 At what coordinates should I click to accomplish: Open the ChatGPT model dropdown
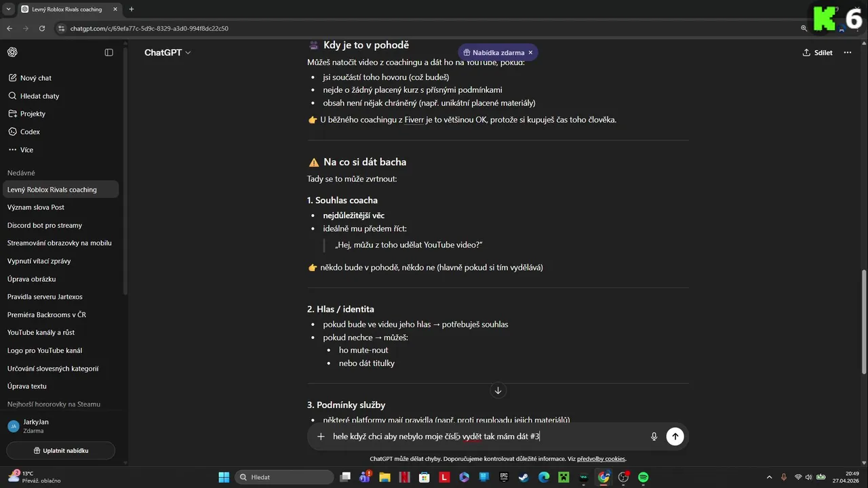(167, 52)
